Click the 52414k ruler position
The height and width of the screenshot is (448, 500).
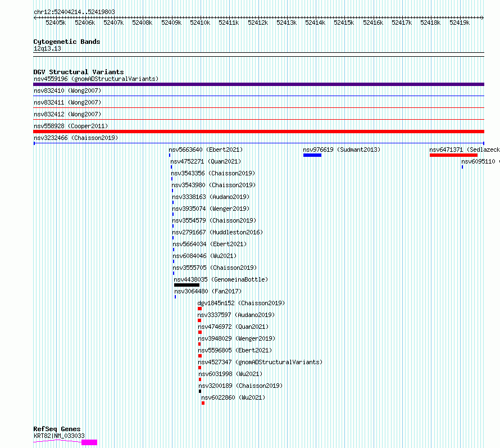click(315, 22)
